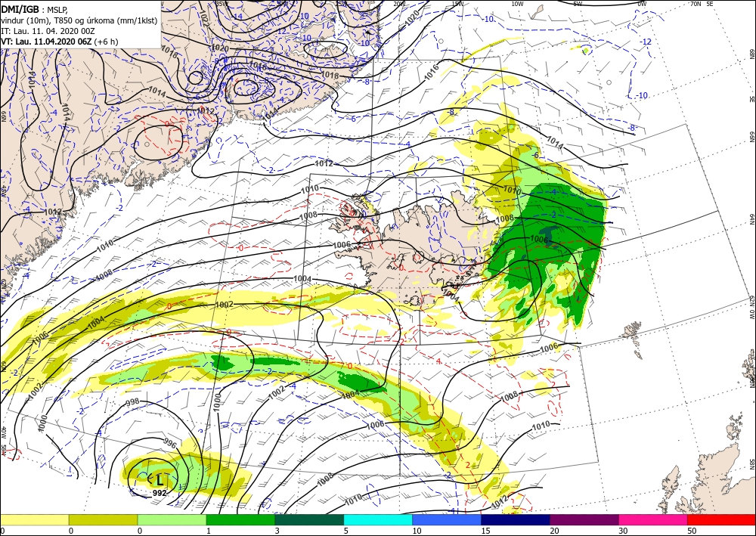The width and height of the screenshot is (756, 536).
Task: Click the 70N latitude label
Action: (696, 3)
